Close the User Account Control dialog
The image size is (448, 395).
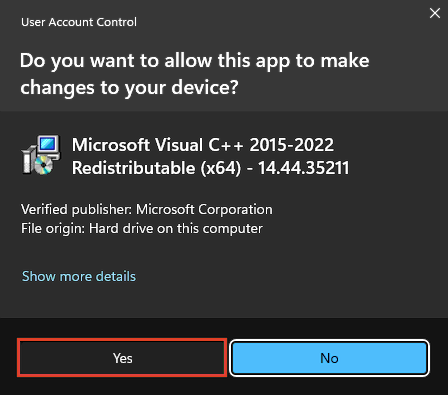[435, 13]
